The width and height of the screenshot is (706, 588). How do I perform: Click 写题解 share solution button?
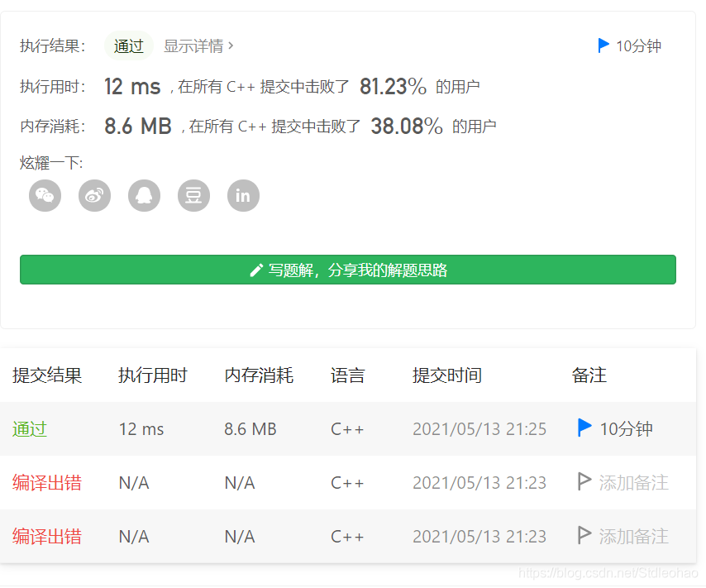tap(347, 270)
